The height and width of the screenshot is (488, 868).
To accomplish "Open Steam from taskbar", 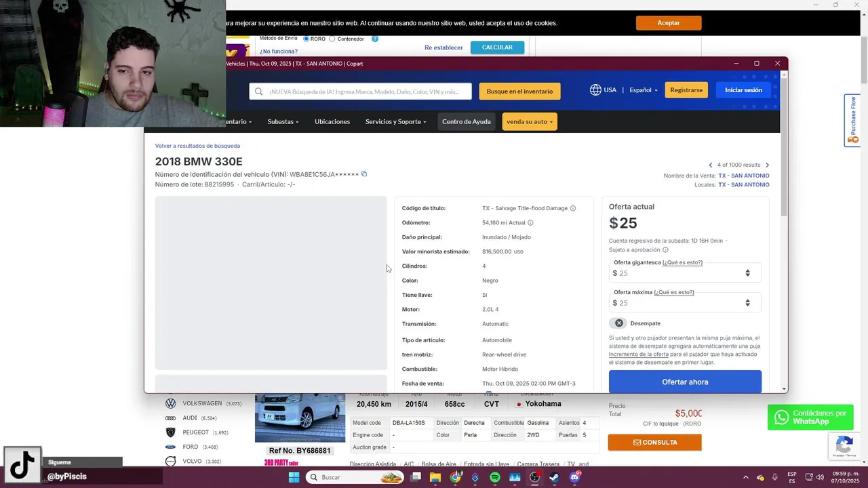I will click(555, 477).
